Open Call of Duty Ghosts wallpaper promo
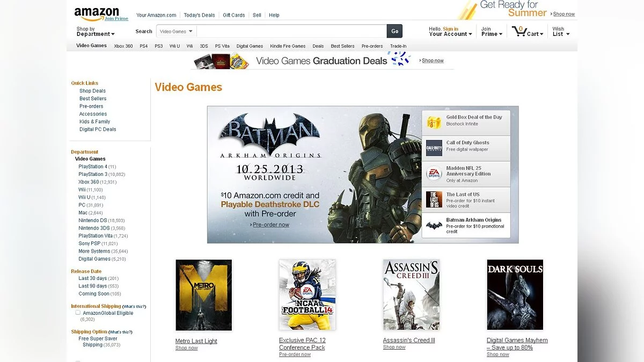 point(466,148)
